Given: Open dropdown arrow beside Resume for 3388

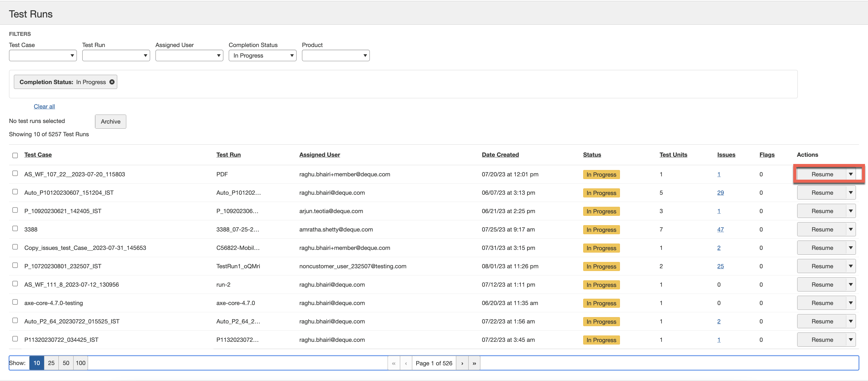Looking at the screenshot, I should (851, 229).
